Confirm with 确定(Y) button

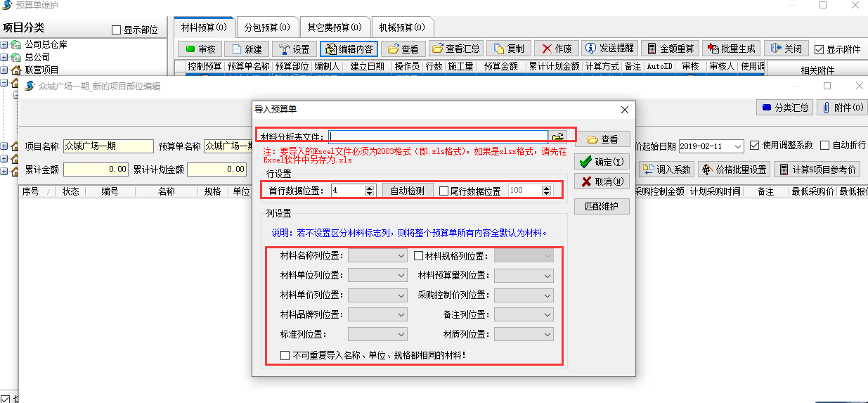pos(602,162)
